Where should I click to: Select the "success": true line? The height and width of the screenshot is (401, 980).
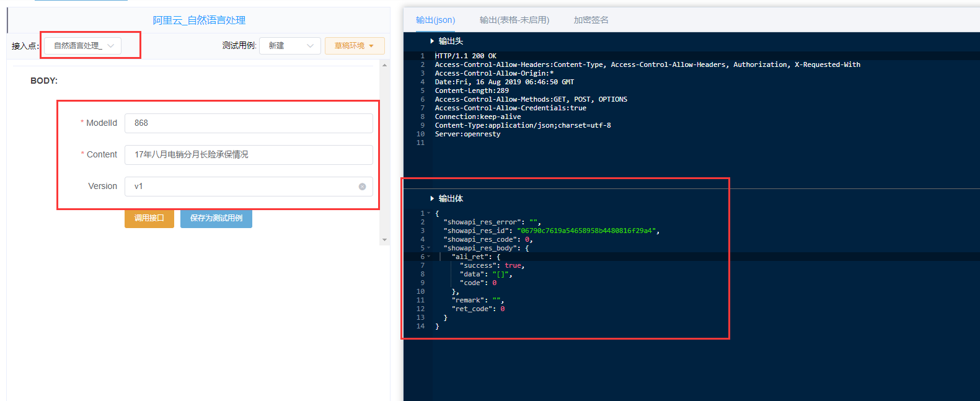pyautogui.click(x=492, y=265)
